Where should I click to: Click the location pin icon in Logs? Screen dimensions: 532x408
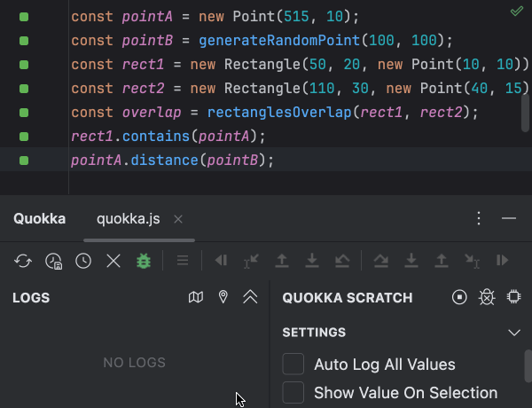coord(223,298)
